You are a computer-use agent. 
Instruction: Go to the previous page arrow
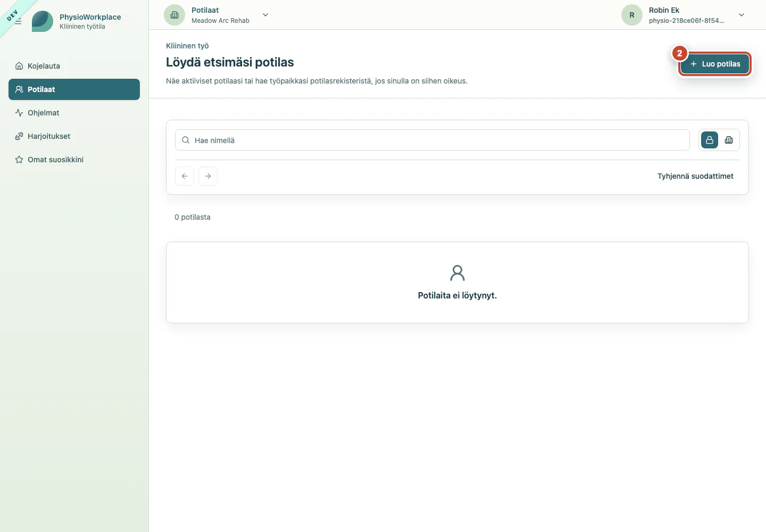pyautogui.click(x=185, y=176)
